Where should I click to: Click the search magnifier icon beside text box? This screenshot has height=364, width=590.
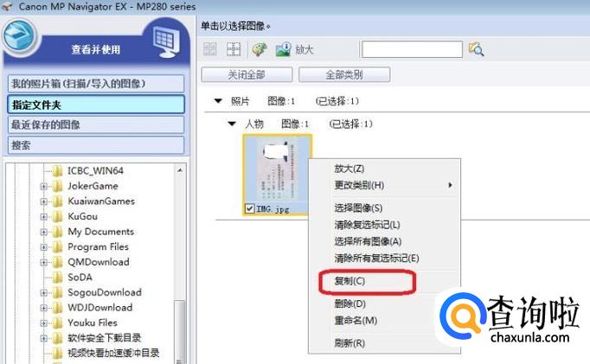(476, 49)
